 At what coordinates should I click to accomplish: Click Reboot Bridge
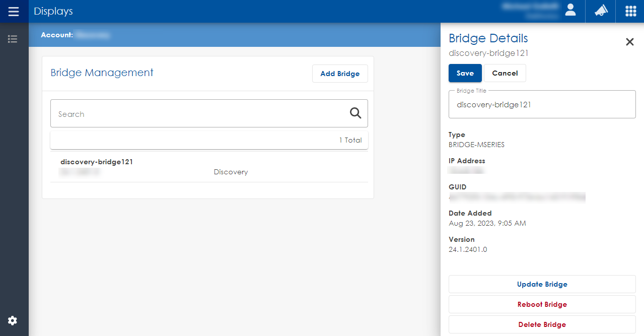542,304
